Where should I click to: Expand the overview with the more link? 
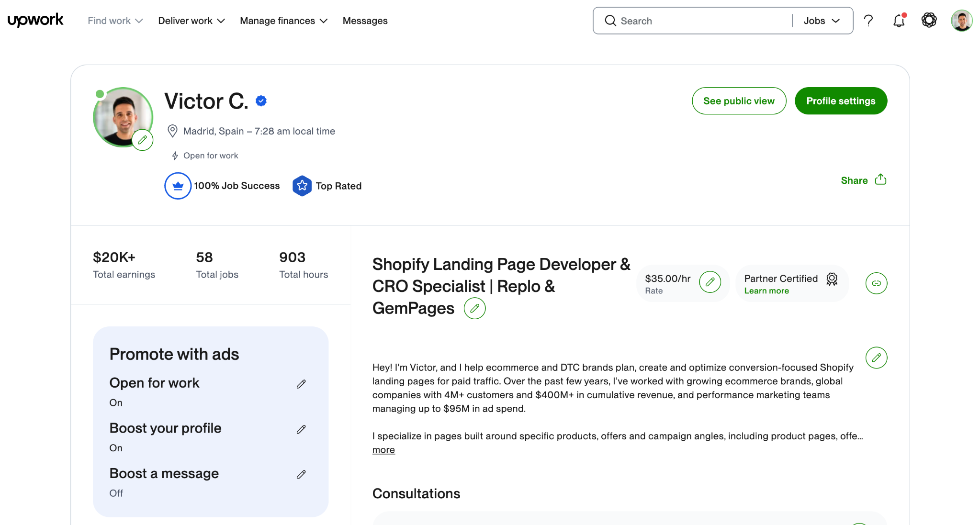(x=383, y=450)
